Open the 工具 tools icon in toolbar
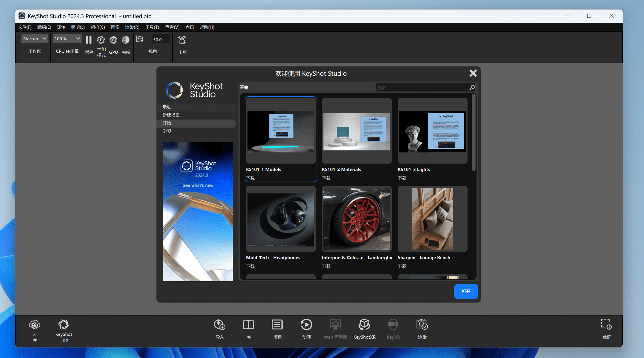This screenshot has height=358, width=644. [182, 40]
